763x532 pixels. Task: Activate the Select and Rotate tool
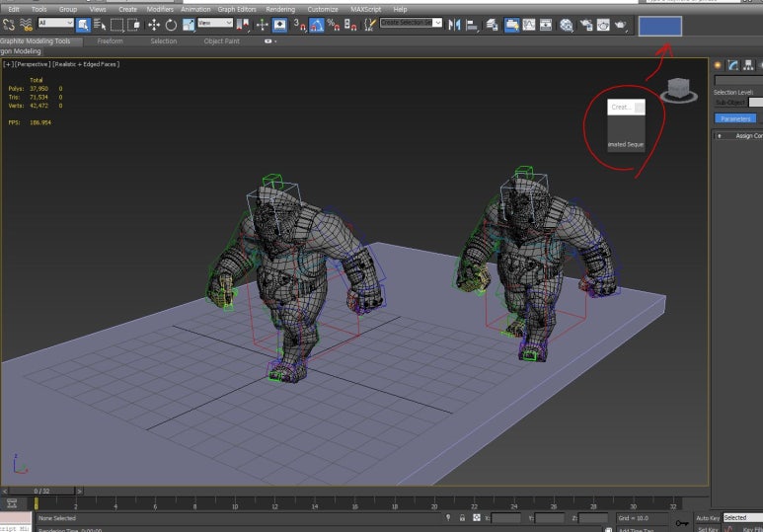coord(171,25)
